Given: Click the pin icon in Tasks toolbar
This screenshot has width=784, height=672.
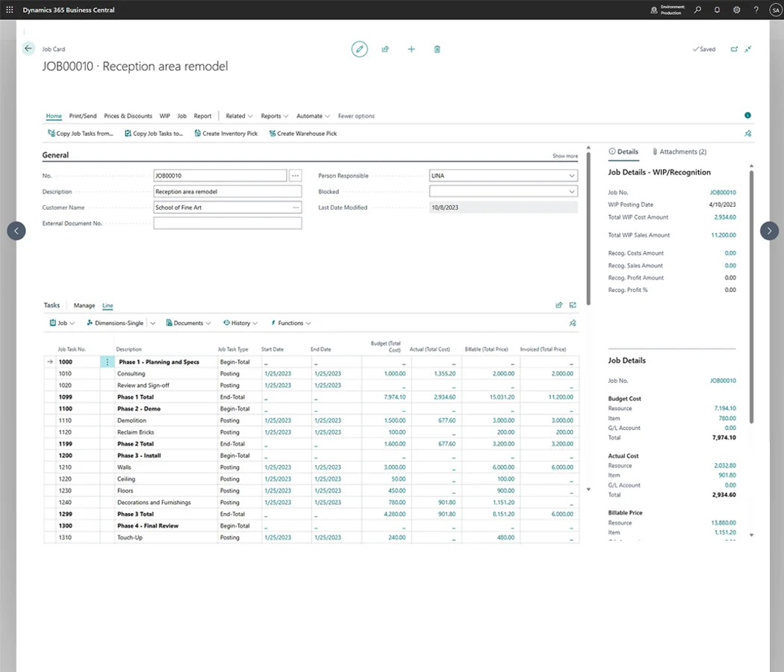Looking at the screenshot, I should (x=573, y=323).
